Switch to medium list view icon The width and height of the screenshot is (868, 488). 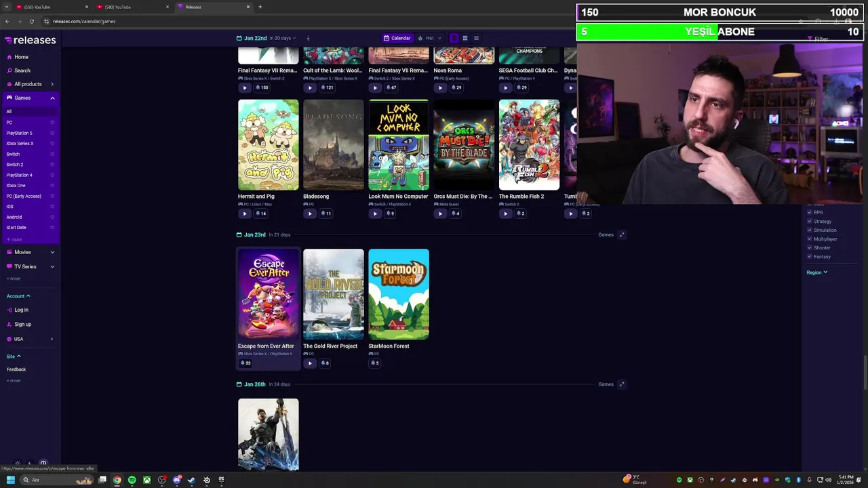pyautogui.click(x=465, y=38)
